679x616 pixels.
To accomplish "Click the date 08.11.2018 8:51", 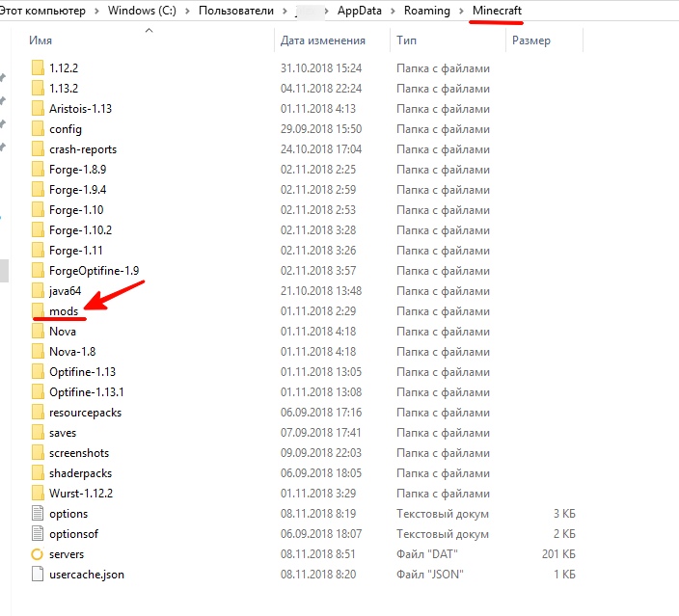I will [x=317, y=554].
